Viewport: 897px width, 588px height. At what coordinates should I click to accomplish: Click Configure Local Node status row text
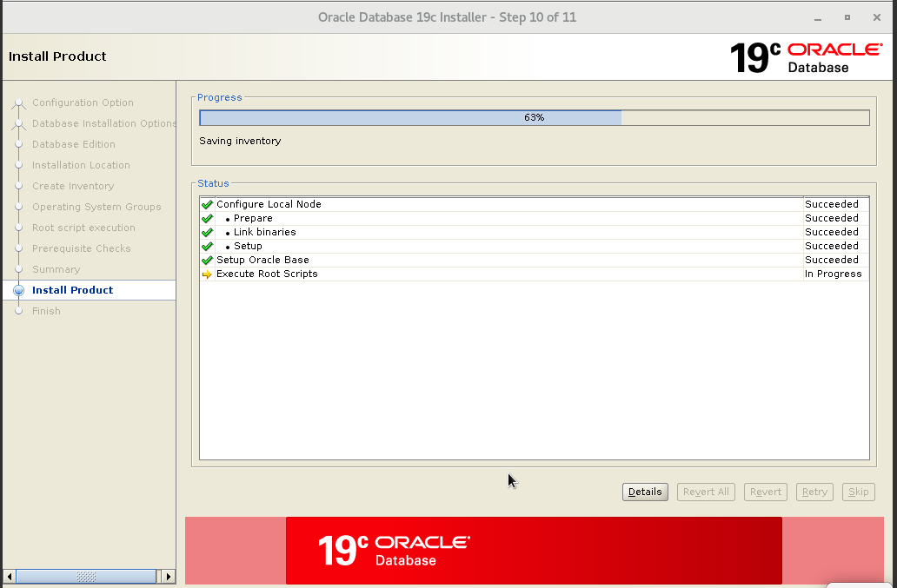click(269, 205)
